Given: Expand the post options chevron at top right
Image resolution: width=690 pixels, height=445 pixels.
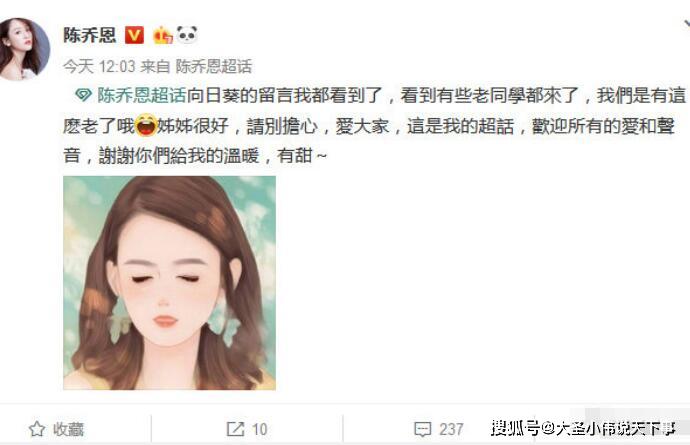Looking at the screenshot, I should 686,24.
